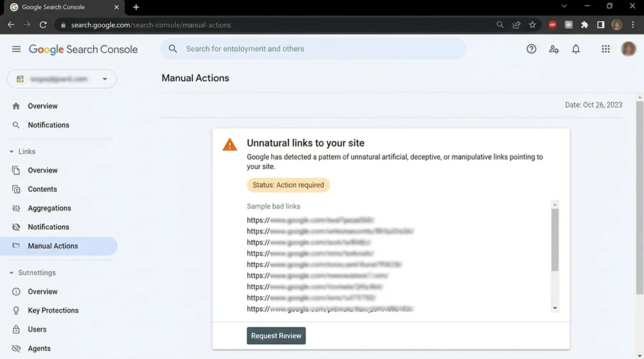
Task: Click the Google Search Console logo
Action: coord(83,50)
